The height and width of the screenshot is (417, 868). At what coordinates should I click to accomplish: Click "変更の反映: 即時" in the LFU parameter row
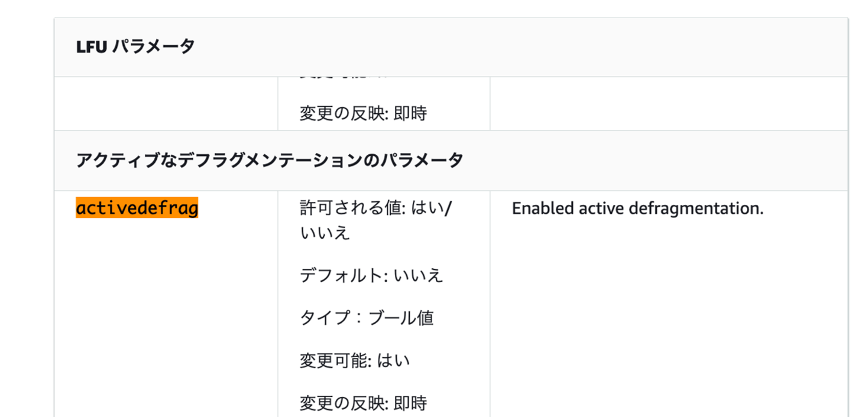point(363,113)
